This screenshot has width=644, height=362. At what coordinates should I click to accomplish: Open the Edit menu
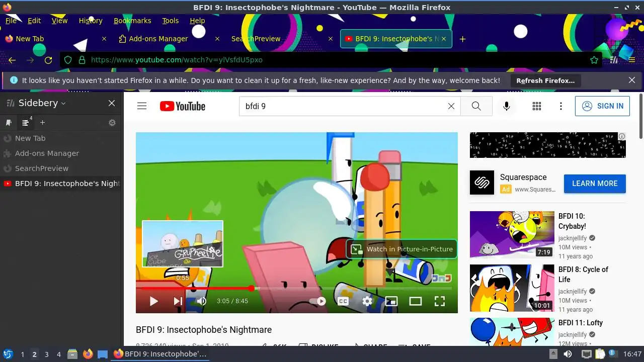pos(34,21)
